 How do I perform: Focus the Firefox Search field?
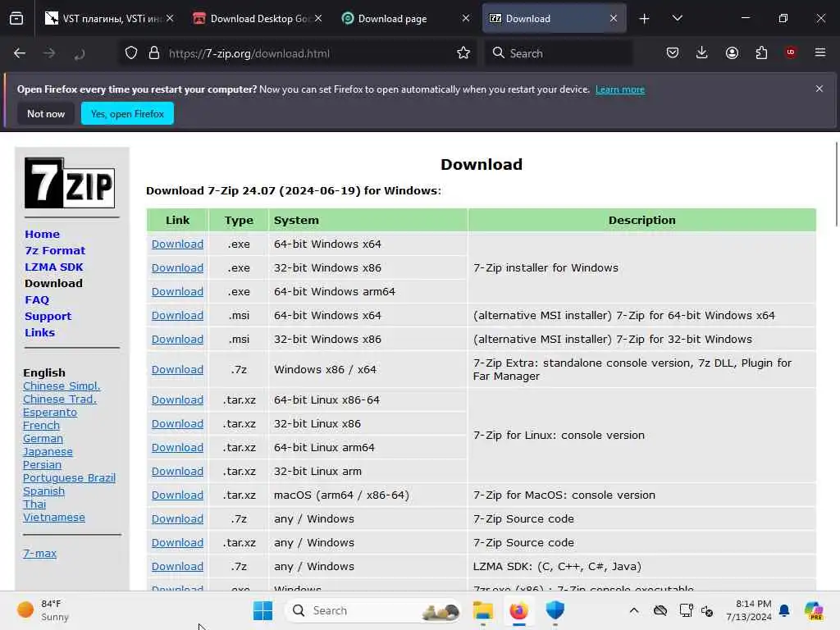558,53
